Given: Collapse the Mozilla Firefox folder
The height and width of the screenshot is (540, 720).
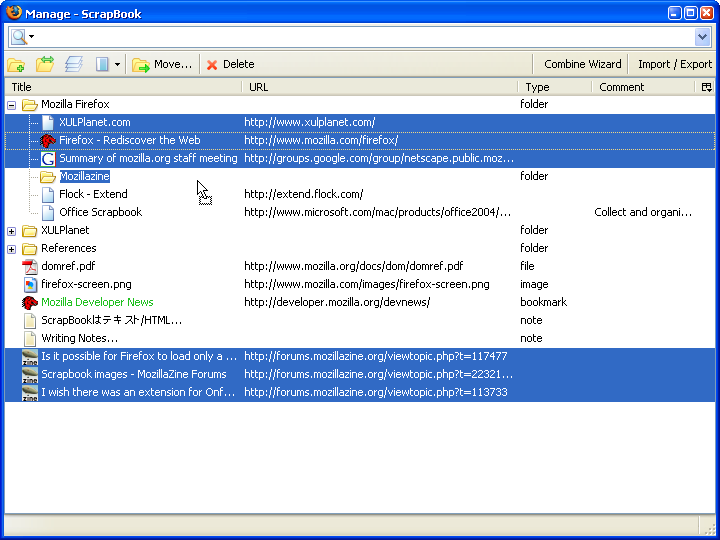Looking at the screenshot, I should pos(12,106).
